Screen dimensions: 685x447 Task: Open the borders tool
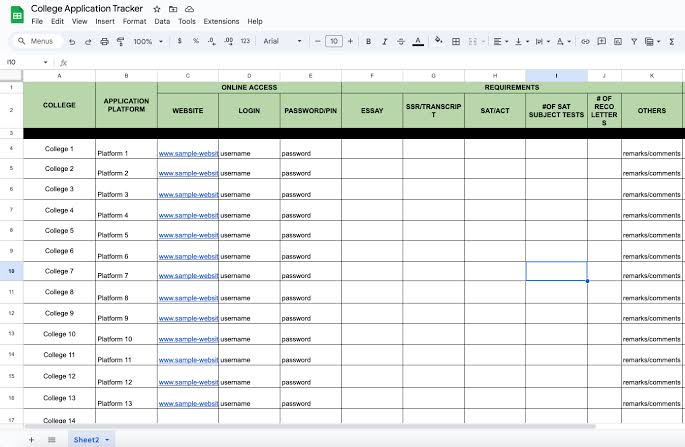pyautogui.click(x=456, y=42)
